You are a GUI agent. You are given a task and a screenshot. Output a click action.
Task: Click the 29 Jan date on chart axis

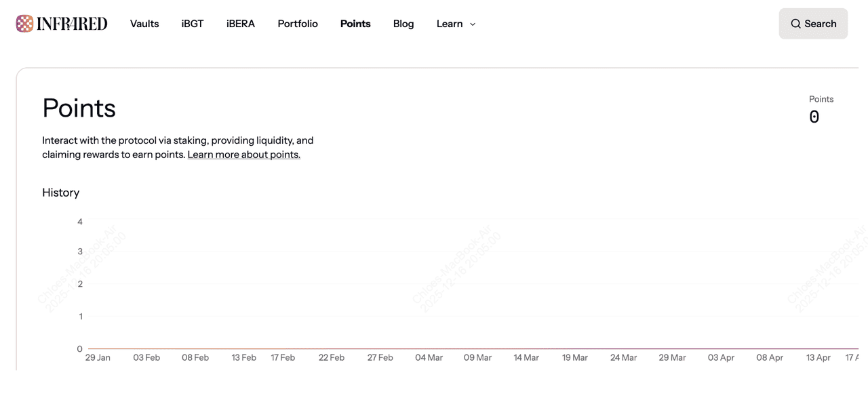click(x=98, y=357)
